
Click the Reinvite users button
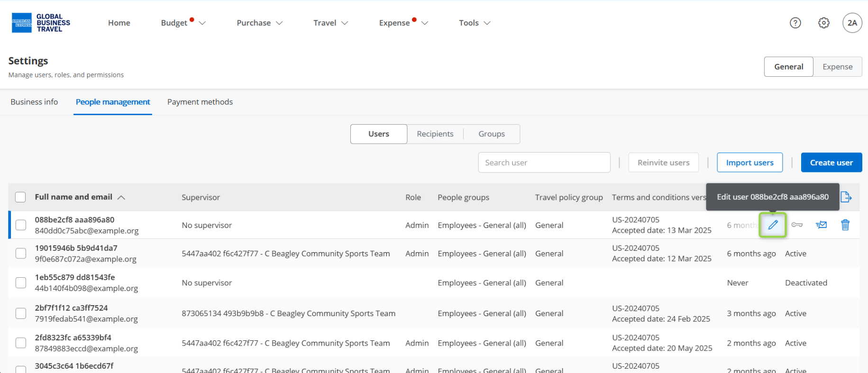(x=663, y=163)
